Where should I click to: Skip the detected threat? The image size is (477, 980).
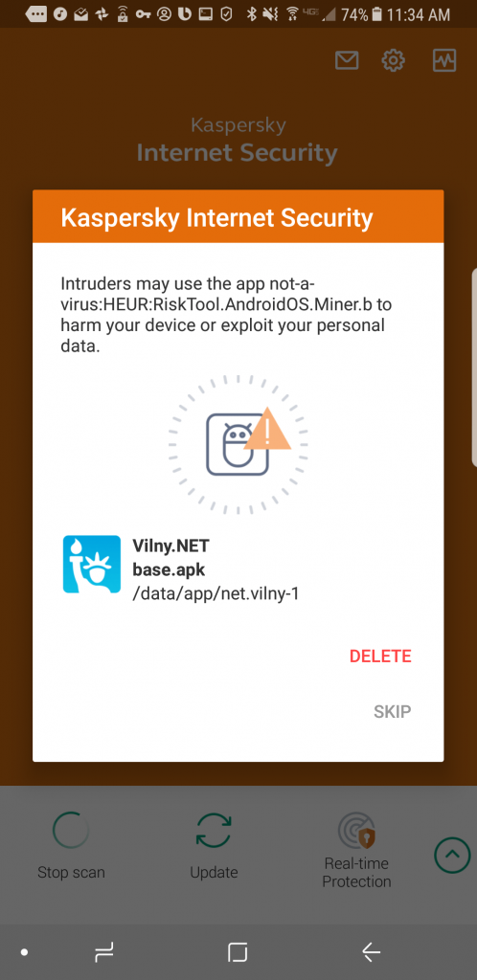click(x=392, y=711)
